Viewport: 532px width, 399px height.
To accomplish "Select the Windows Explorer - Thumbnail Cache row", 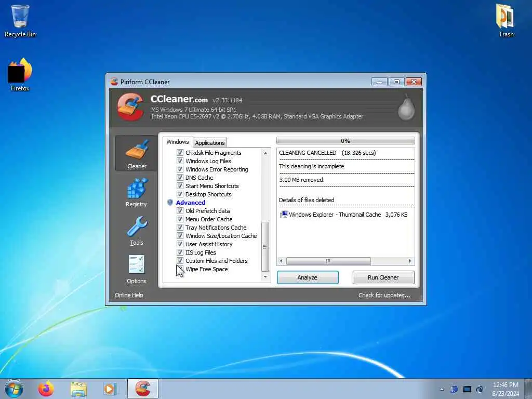I will (x=343, y=215).
